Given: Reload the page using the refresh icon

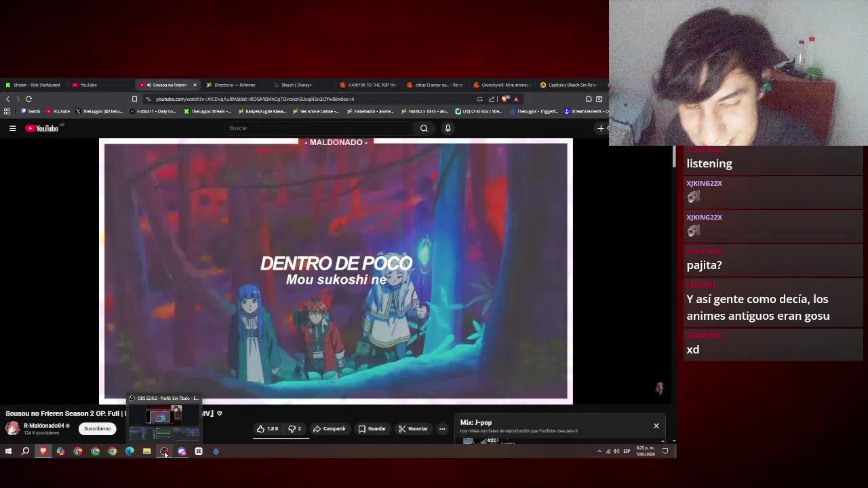Looking at the screenshot, I should (x=28, y=99).
